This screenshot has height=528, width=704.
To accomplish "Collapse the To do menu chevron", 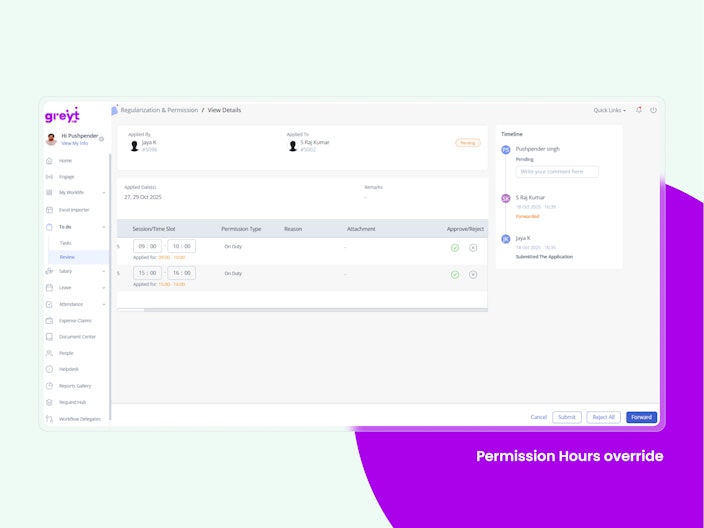I will point(104,227).
